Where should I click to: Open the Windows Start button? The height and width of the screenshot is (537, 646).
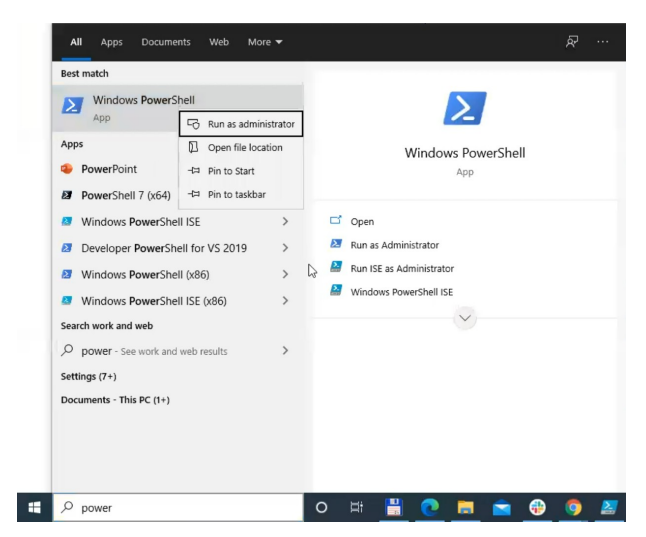click(35, 507)
